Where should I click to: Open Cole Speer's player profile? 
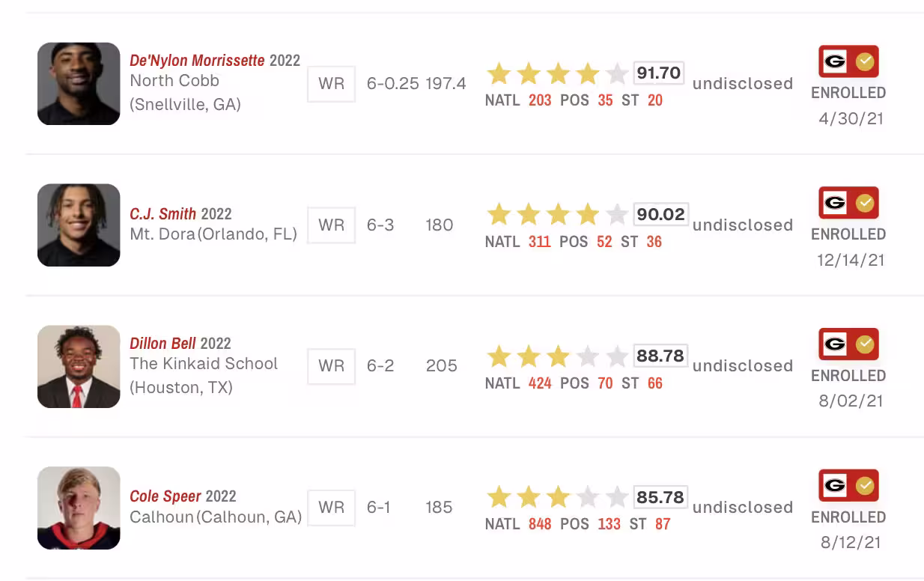click(165, 496)
